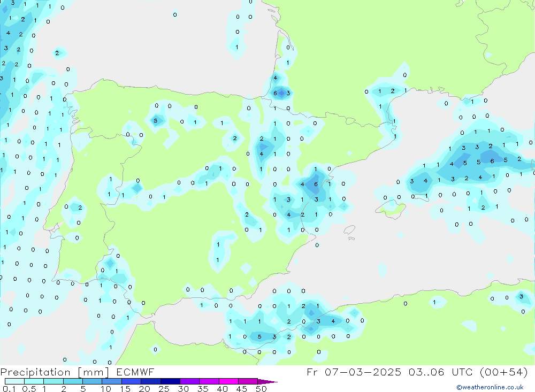This screenshot has height=392, width=535.
Task: Click the 'Precipitation' title word
Action: (x=35, y=372)
